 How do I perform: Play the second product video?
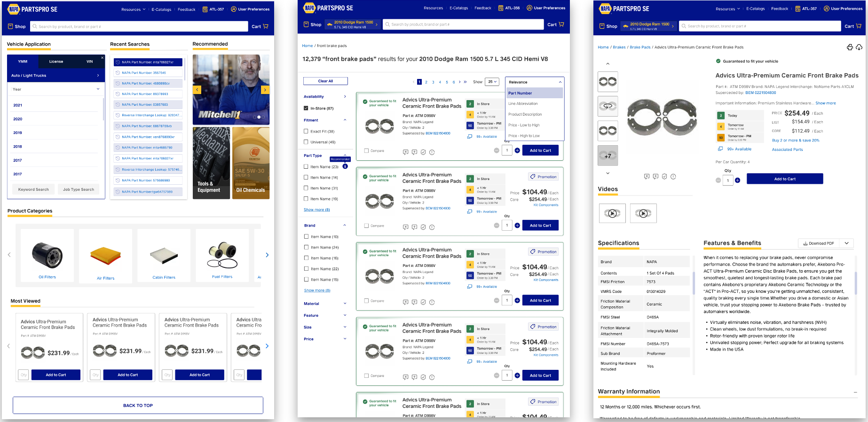[643, 213]
